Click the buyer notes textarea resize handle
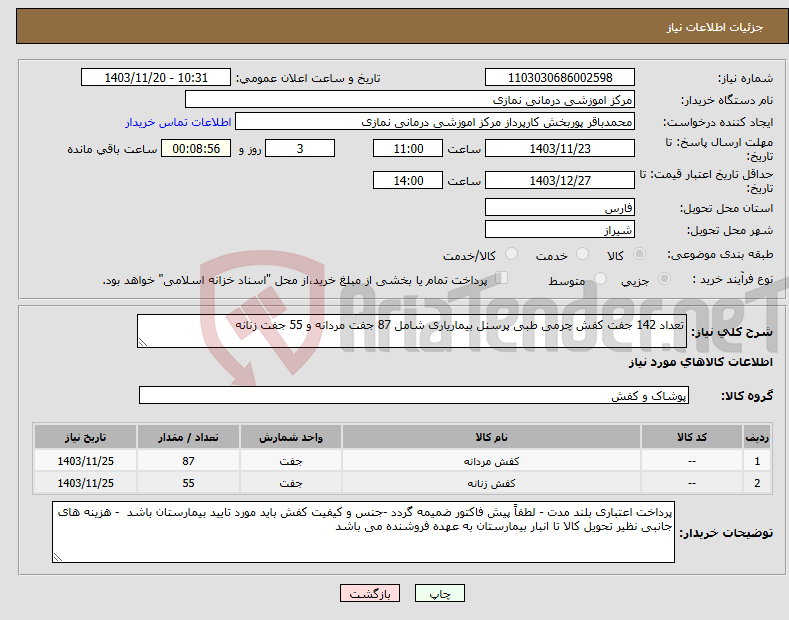This screenshot has width=789, height=620. click(x=58, y=557)
